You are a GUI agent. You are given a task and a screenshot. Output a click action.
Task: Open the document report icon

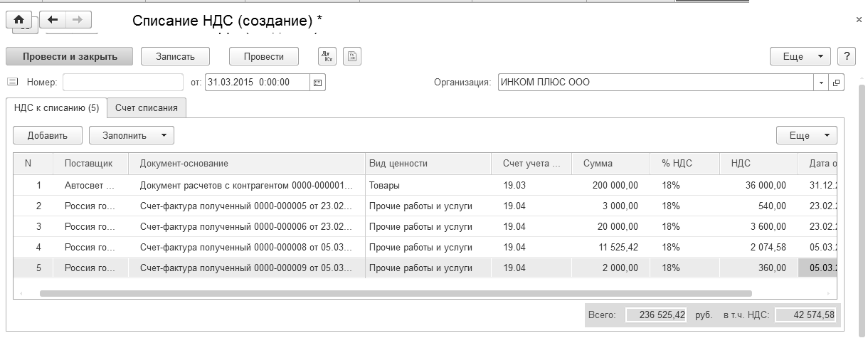click(352, 57)
